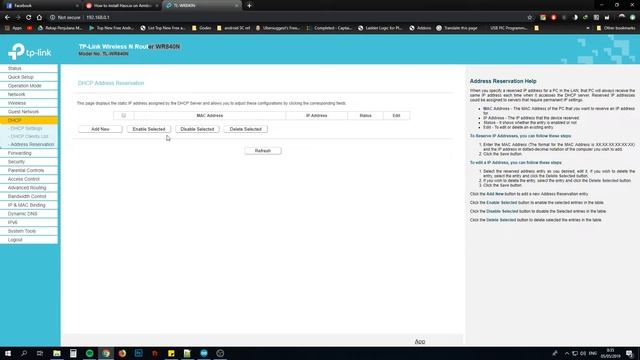640x360 pixels.
Task: Switch to Chrome on the taskbar
Action: tap(106, 353)
